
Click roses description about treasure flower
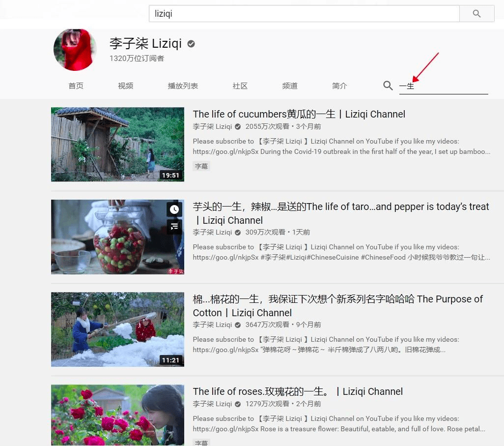pyautogui.click(x=339, y=424)
